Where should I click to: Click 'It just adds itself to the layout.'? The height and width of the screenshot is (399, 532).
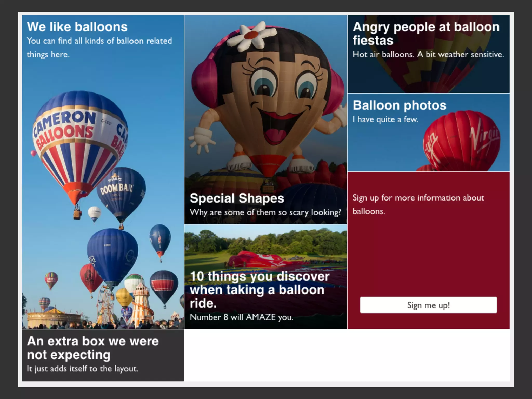point(82,369)
